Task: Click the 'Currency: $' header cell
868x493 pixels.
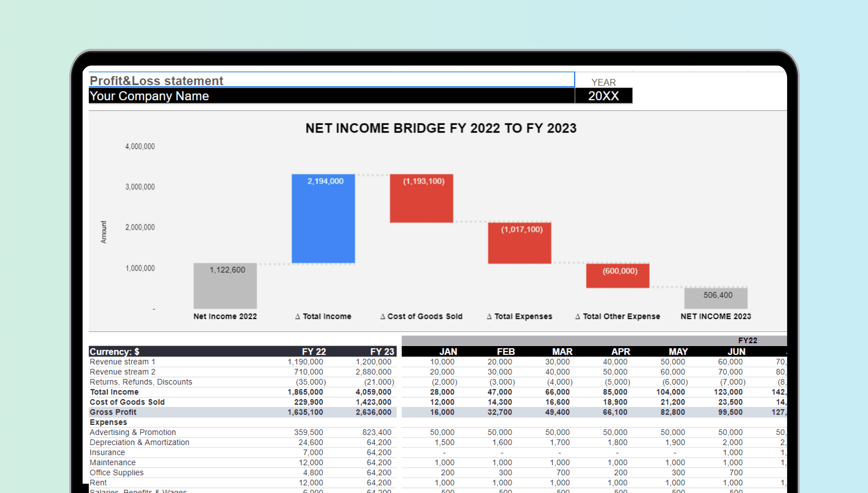Action: point(114,352)
